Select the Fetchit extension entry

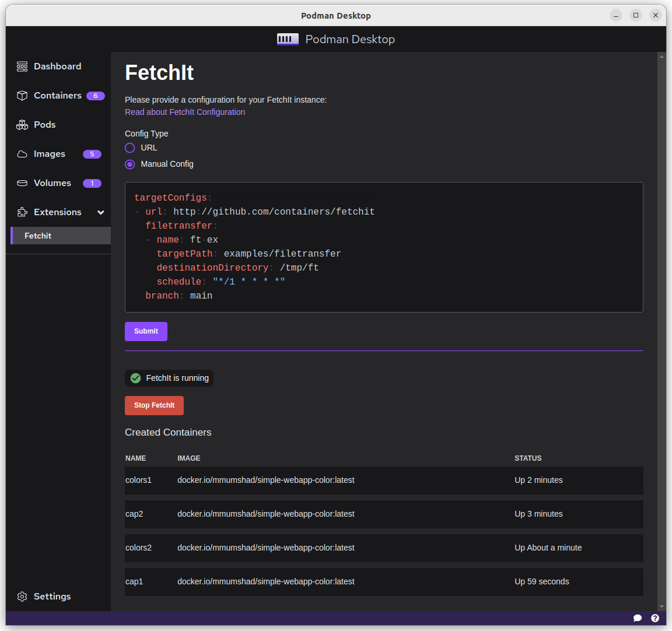(61, 236)
